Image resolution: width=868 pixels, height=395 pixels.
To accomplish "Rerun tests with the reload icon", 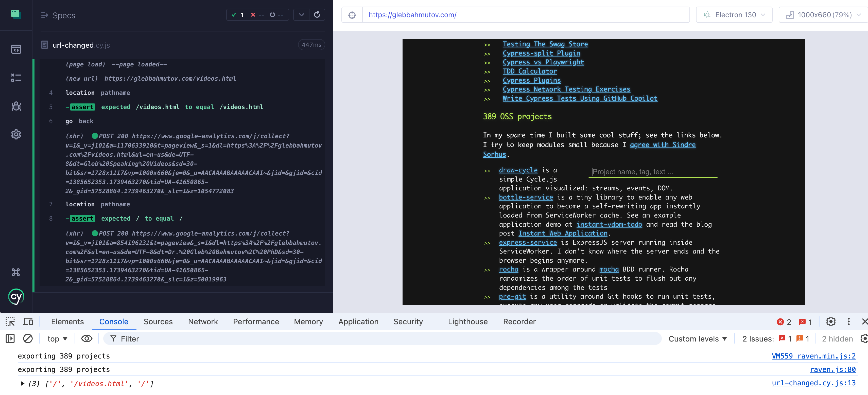I will click(x=317, y=14).
